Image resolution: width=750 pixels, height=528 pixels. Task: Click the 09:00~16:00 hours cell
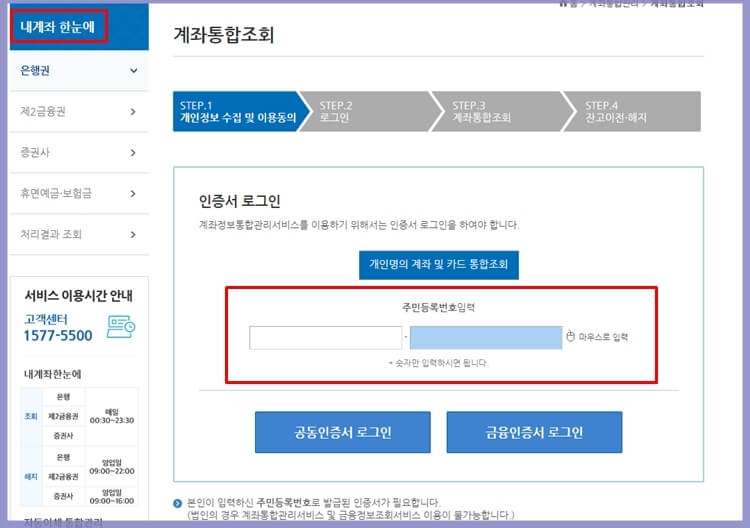[111, 496]
